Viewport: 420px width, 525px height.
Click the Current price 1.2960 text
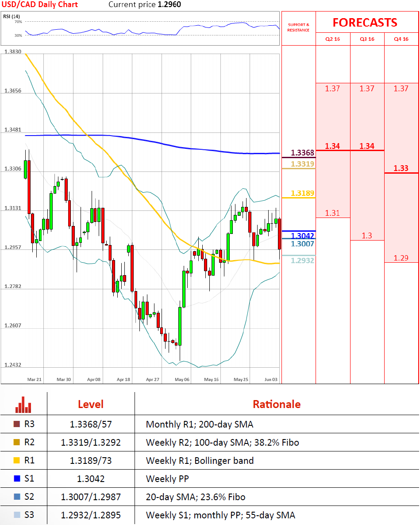point(145,5)
